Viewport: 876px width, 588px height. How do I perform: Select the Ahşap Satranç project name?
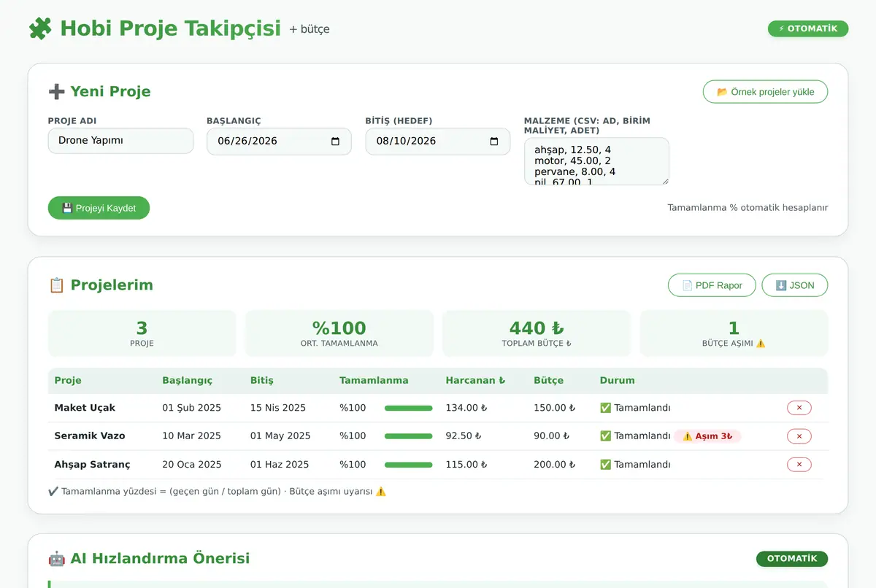tap(92, 465)
